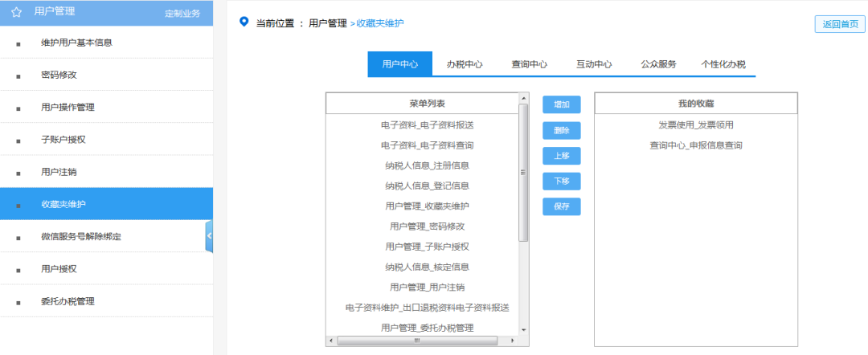The height and width of the screenshot is (355, 868).
Task: Click the down arrow of menu list scrollbar
Action: tap(523, 329)
